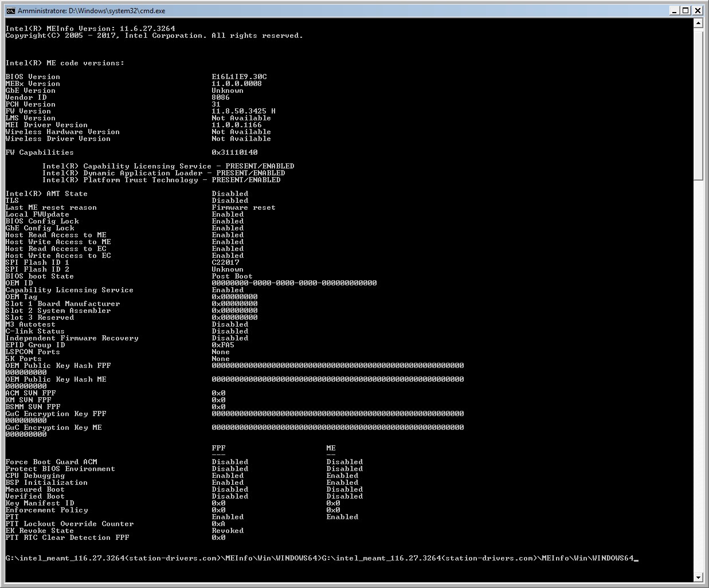Click the OEM Public Key Hash FPF label
709x588 pixels.
click(58, 366)
